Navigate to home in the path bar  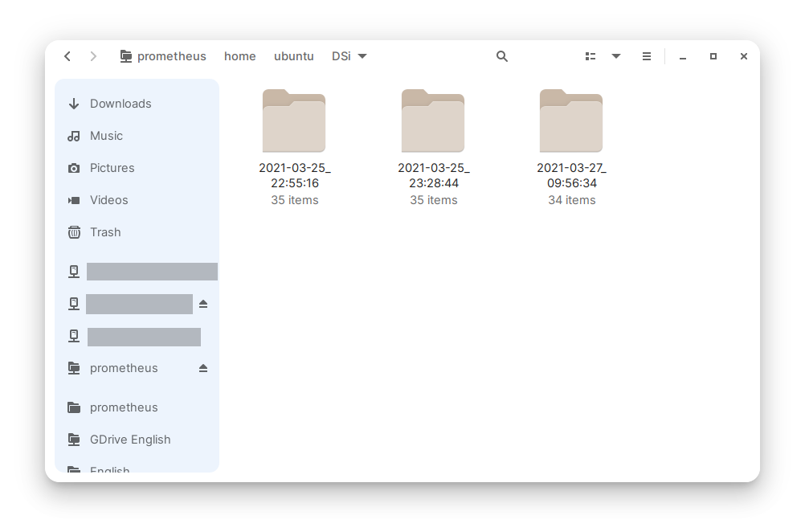point(239,56)
